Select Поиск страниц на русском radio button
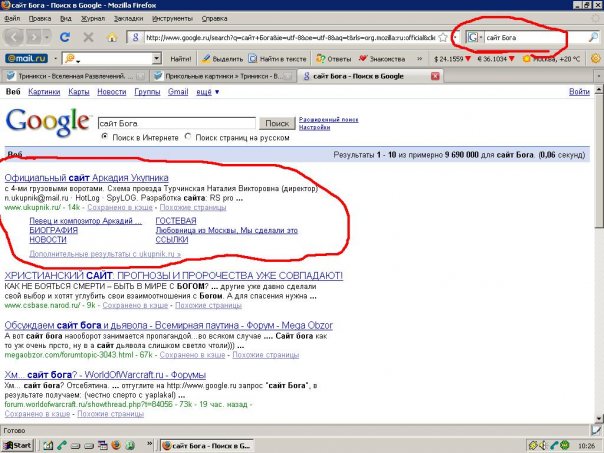The height and width of the screenshot is (453, 604). [x=188, y=137]
